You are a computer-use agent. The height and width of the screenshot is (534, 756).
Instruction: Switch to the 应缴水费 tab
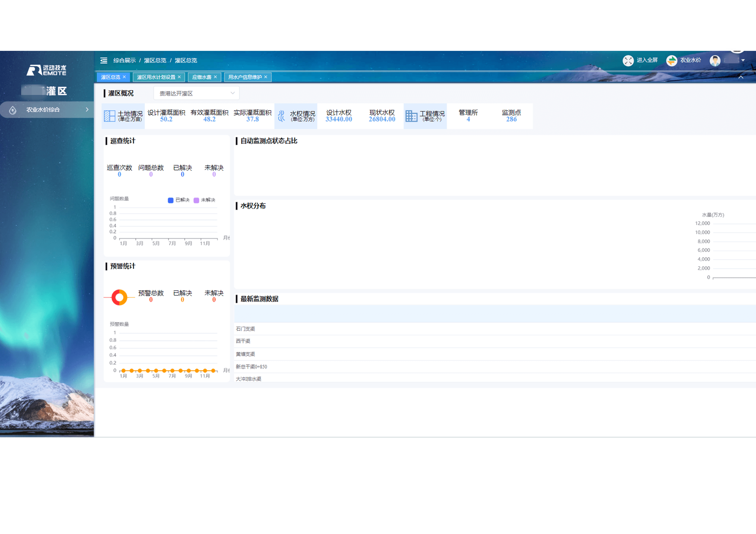[x=202, y=77]
